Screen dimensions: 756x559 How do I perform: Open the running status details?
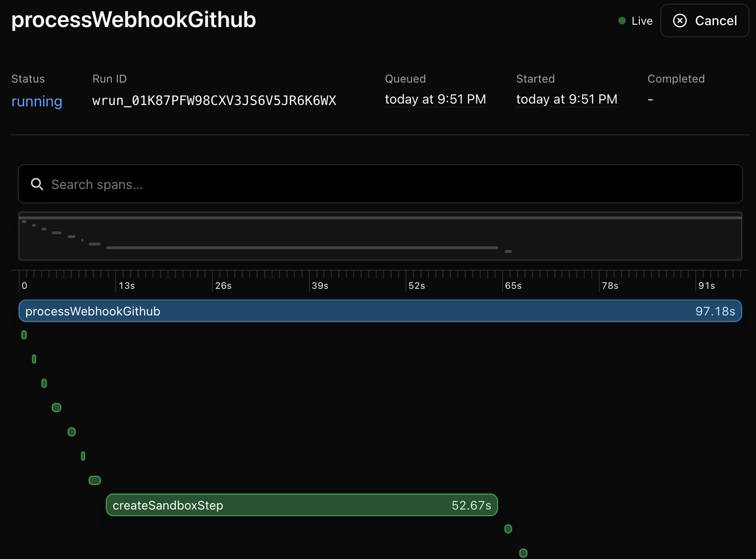click(x=36, y=101)
